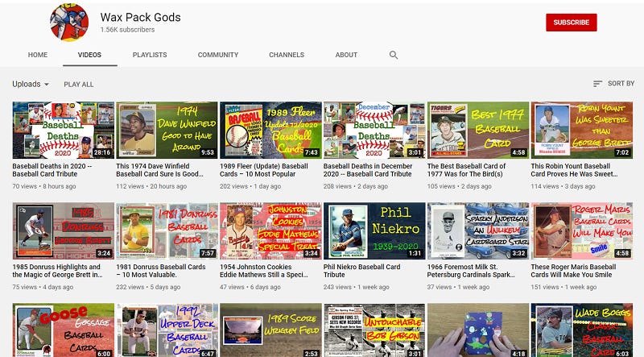Click title "The Best Baseball Card of 1977"
The height and width of the screenshot is (357, 644).
pyautogui.click(x=466, y=170)
